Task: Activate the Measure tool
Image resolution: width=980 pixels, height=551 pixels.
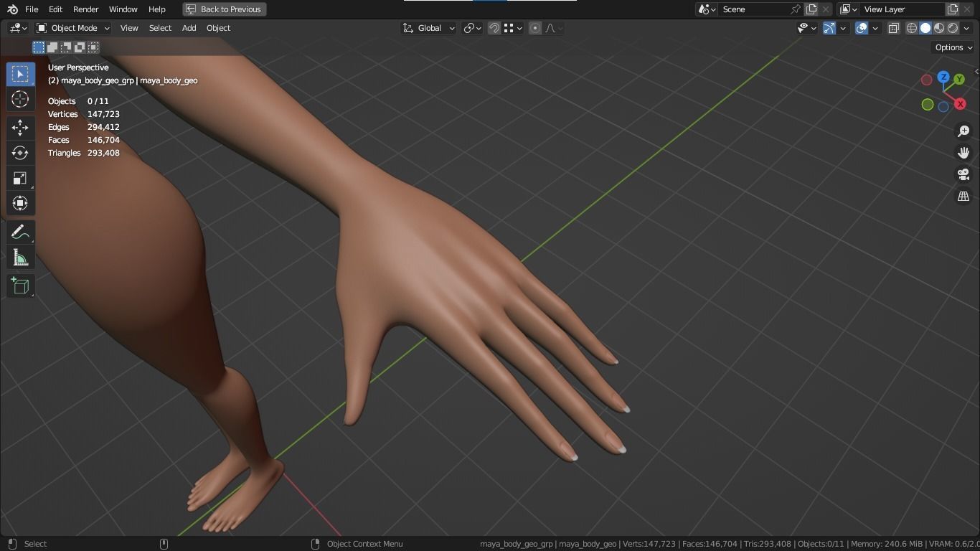Action: (20, 258)
